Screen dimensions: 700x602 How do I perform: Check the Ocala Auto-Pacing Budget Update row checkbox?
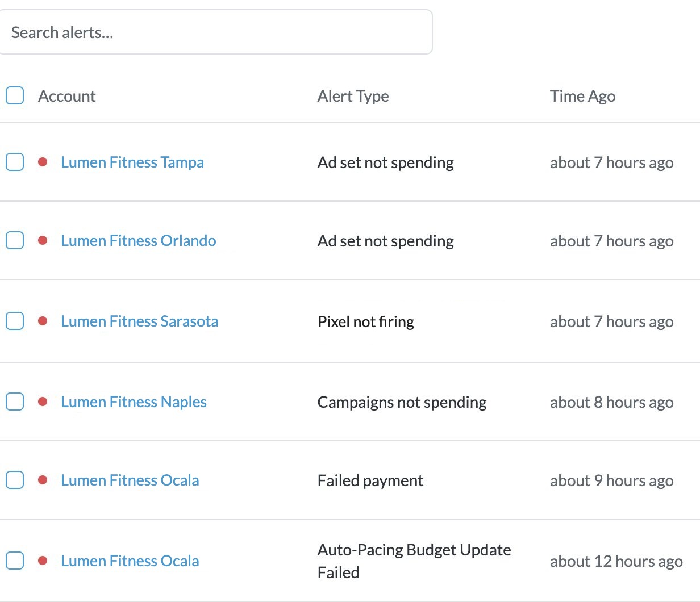point(15,561)
